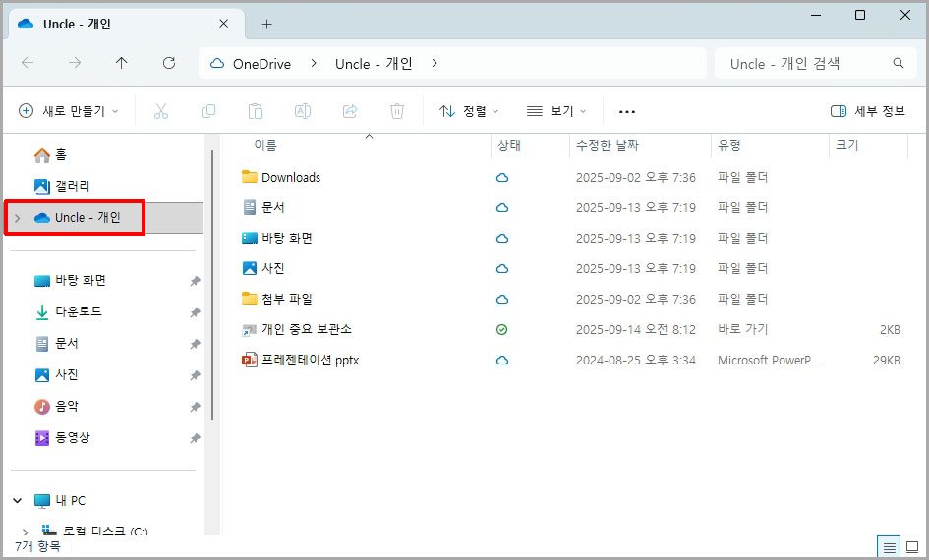The height and width of the screenshot is (560, 929).
Task: Click the search magnifier icon
Action: 899,63
